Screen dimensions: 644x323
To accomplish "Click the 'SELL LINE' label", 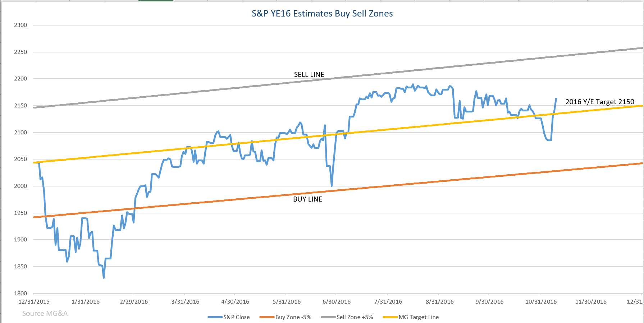I will 309,74.
